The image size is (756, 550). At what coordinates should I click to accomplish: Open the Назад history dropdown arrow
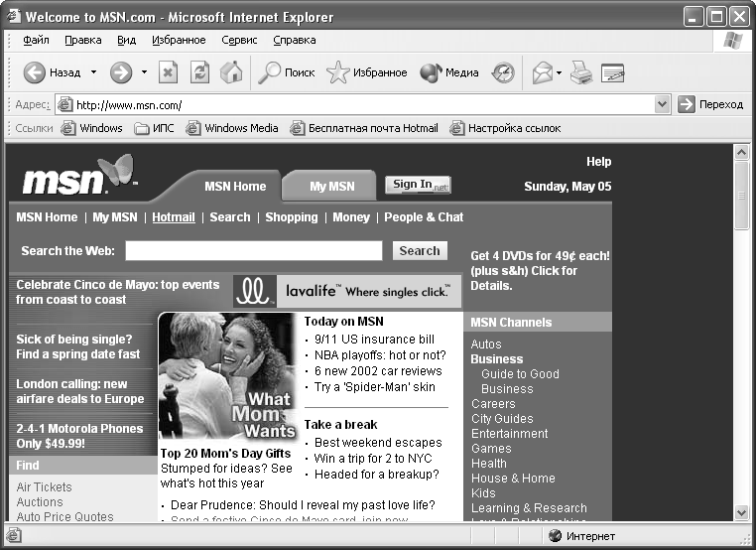click(93, 72)
